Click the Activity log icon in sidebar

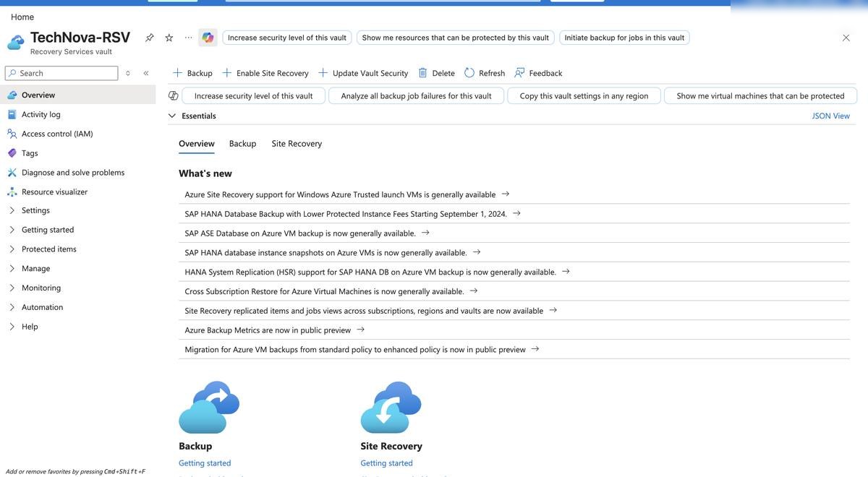(x=12, y=114)
